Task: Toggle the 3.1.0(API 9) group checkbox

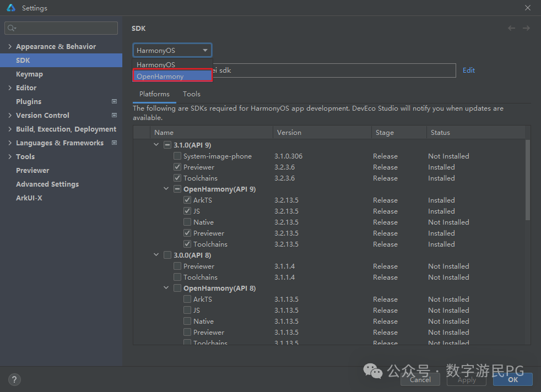Action: 167,145
